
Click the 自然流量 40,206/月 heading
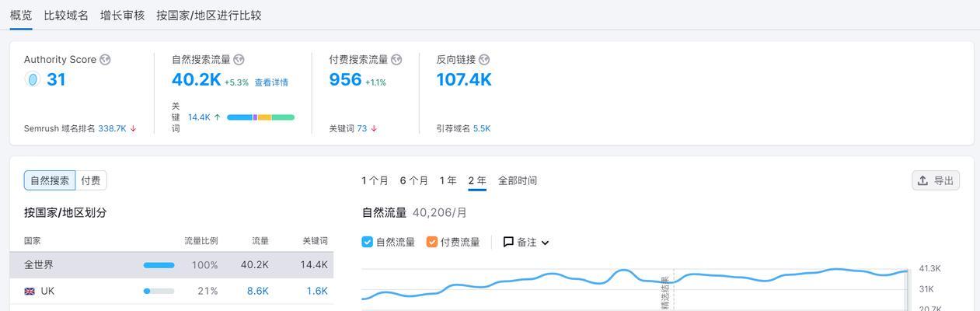coord(414,212)
